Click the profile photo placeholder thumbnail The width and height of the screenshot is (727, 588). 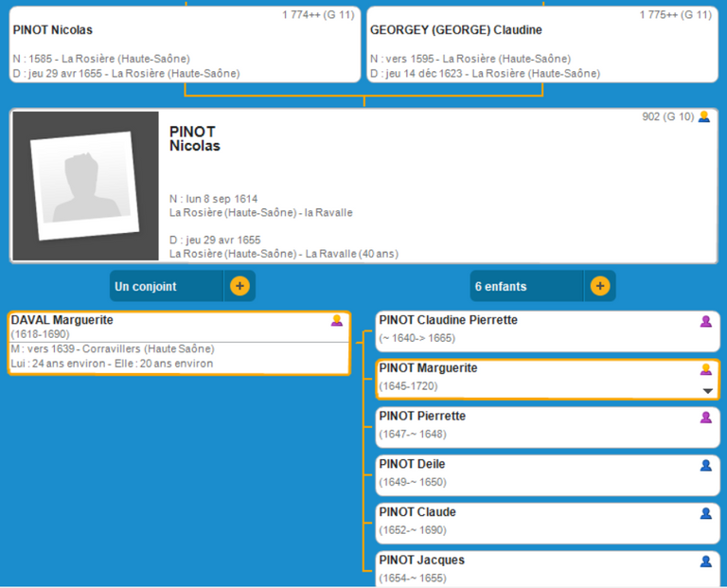point(85,187)
